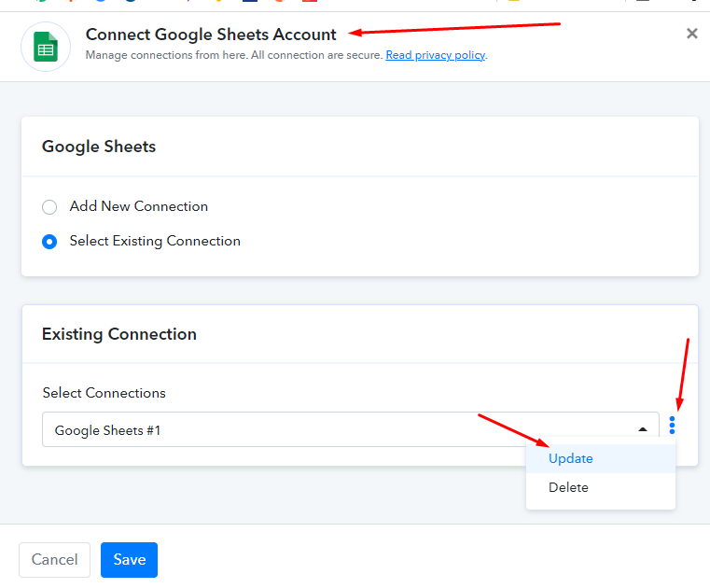Select the Select Existing Connection radio button
This screenshot has height=588, width=710.
click(49, 242)
